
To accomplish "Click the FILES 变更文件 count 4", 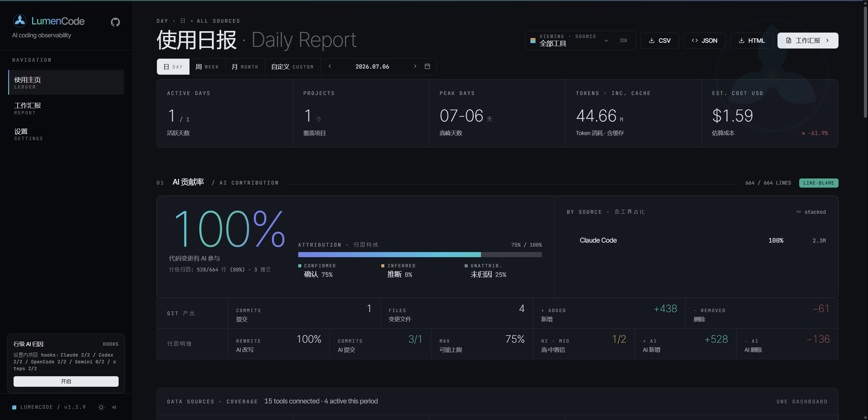I will [522, 309].
